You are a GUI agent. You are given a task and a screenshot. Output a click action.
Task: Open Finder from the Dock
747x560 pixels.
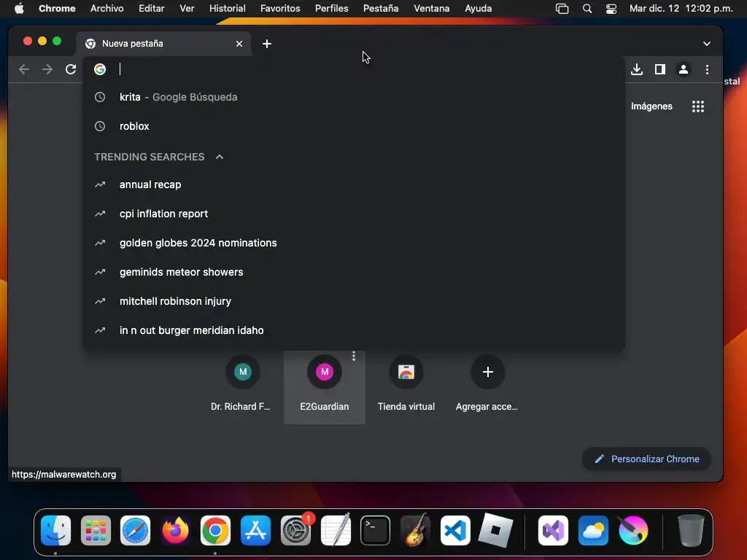(x=55, y=531)
